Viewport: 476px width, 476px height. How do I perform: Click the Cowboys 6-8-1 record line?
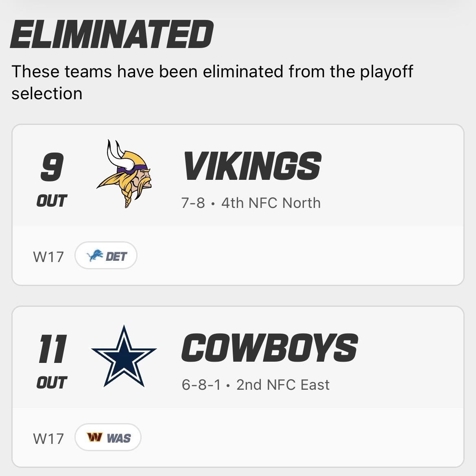tap(255, 384)
